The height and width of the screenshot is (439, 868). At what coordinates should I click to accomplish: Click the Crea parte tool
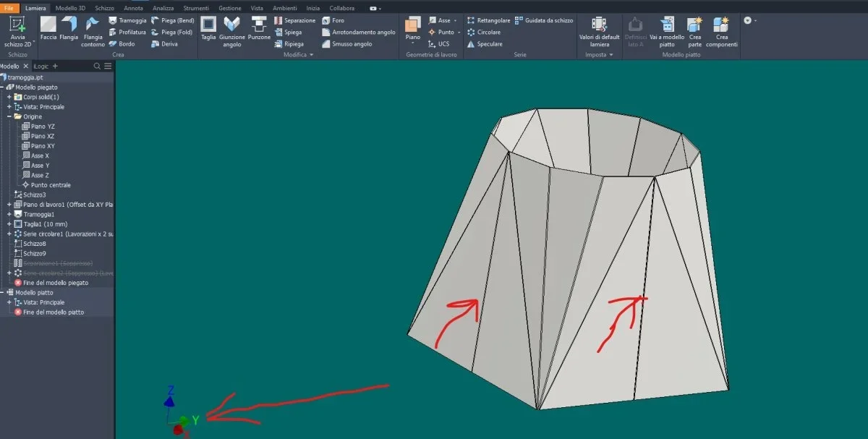[694, 32]
